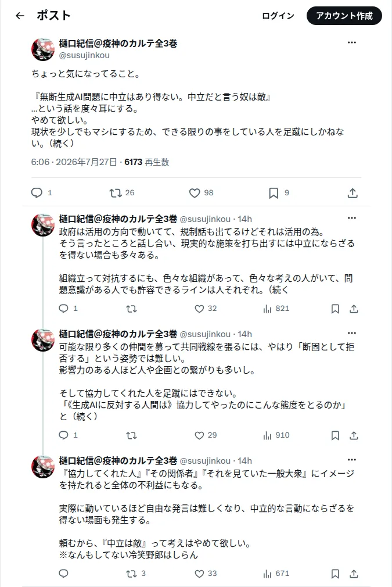Share the last reply with 671 views
The image size is (392, 587).
coord(354,574)
